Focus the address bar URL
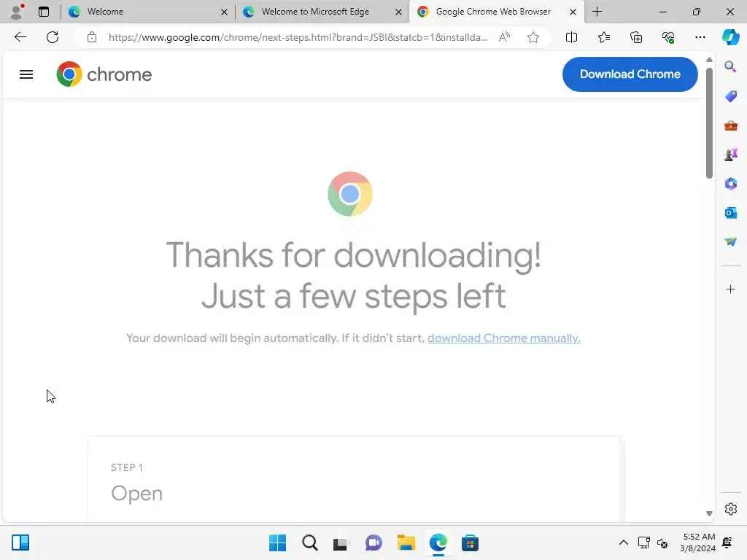Image resolution: width=747 pixels, height=560 pixels. (x=298, y=37)
